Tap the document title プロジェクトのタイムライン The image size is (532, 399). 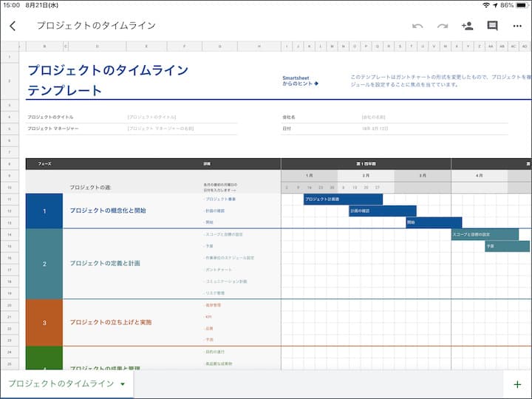pos(96,25)
